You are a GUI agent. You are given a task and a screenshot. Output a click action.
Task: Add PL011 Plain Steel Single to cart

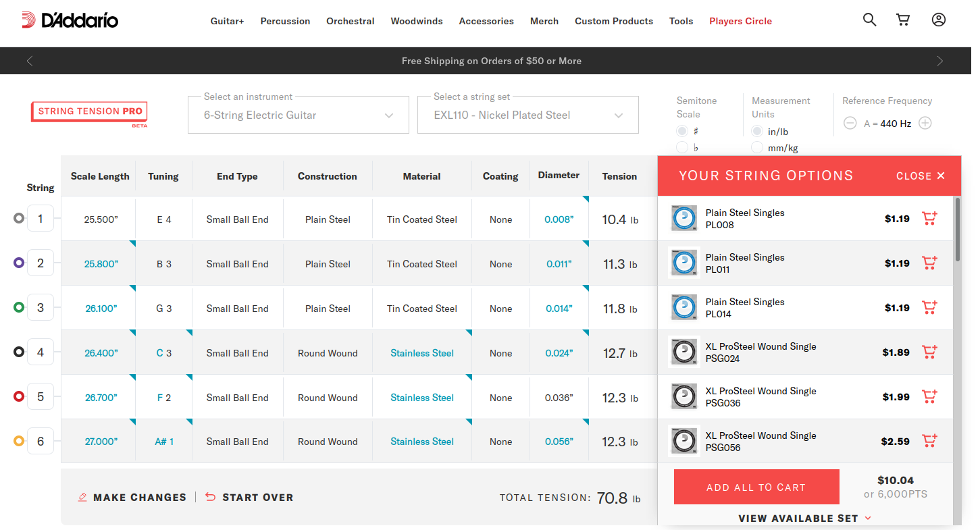pos(930,263)
